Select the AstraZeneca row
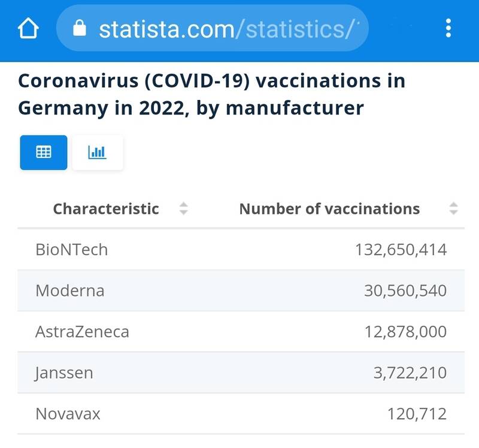The width and height of the screenshot is (479, 448). point(82,331)
